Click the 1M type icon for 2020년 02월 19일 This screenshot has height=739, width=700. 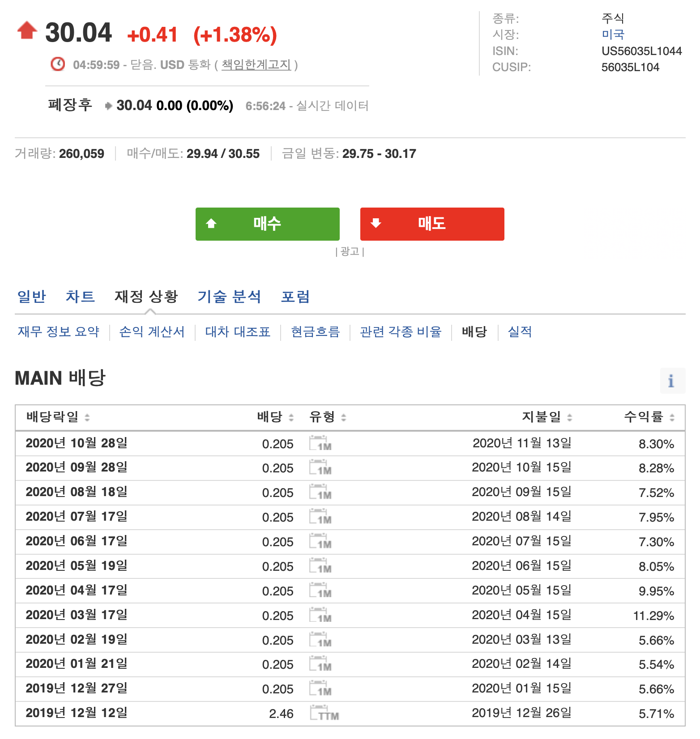click(x=320, y=640)
